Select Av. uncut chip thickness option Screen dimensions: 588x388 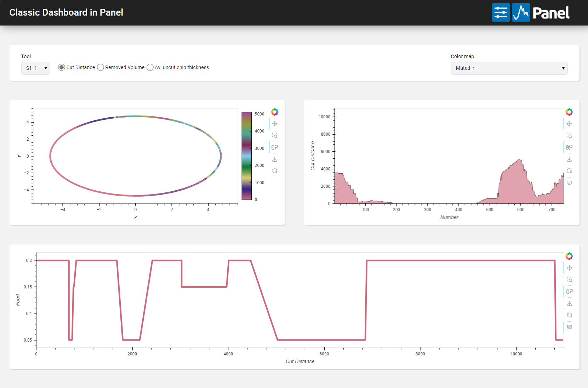[150, 67]
